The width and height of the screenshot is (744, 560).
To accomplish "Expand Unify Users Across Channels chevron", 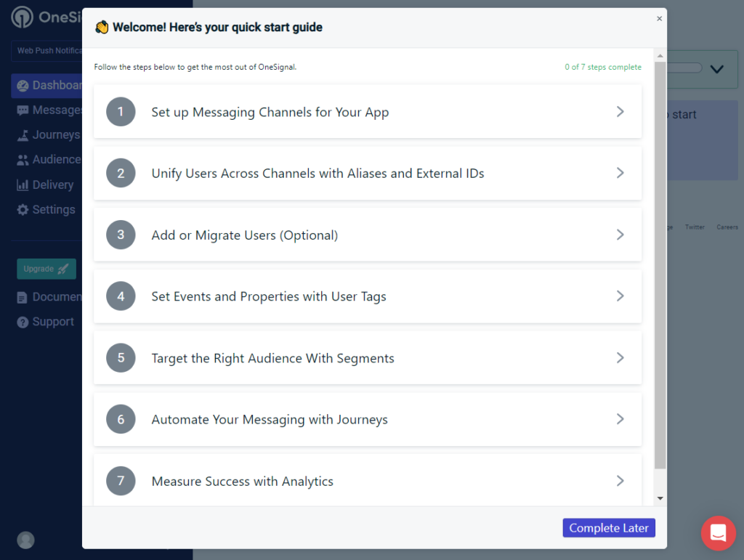I will click(x=620, y=173).
